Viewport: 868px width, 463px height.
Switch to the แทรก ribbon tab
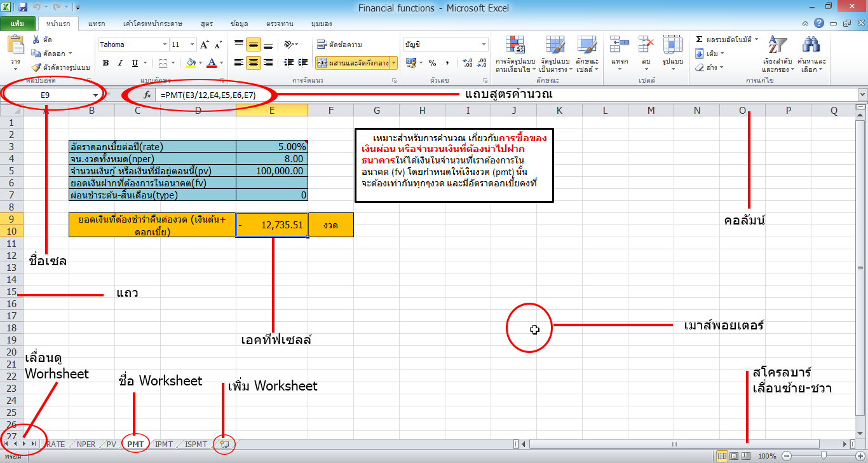tap(95, 23)
